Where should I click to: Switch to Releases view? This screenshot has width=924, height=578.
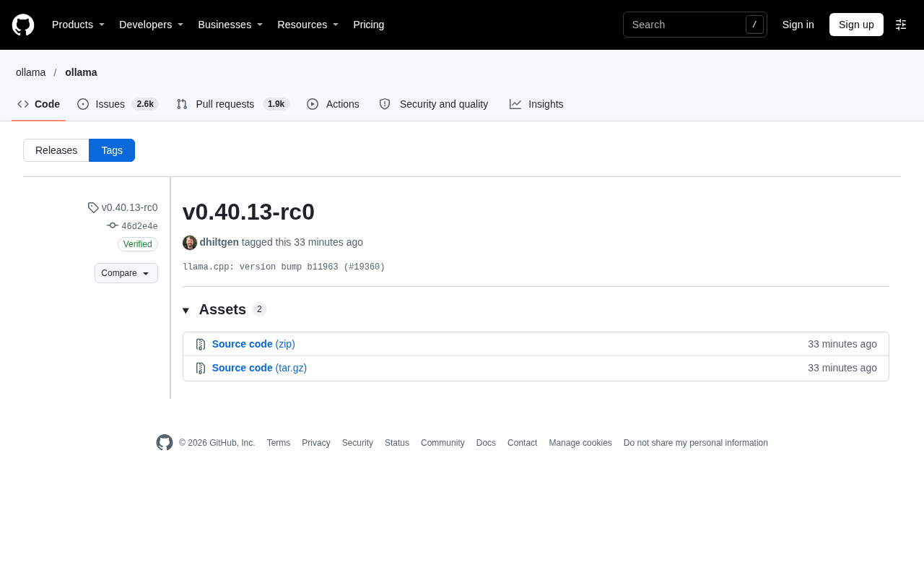56,150
